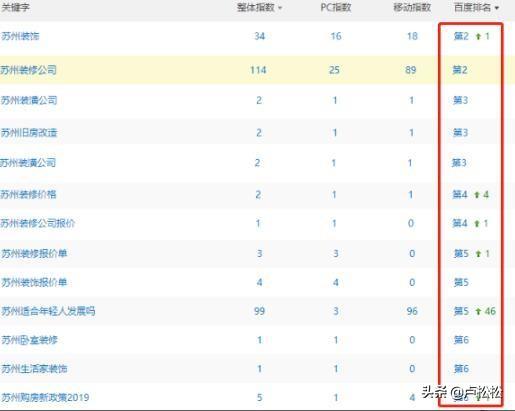Viewport: 515px width, 411px height.
Task: Click the PC指数 column header
Action: [x=336, y=7]
